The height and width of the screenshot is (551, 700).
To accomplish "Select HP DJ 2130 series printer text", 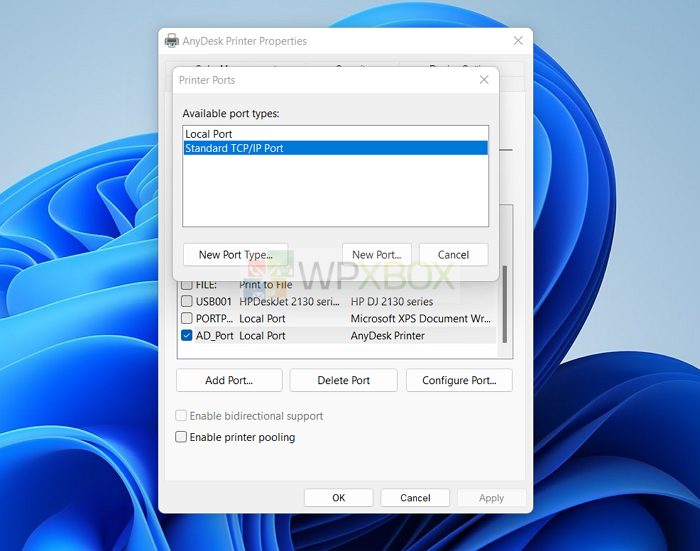I will [x=392, y=301].
